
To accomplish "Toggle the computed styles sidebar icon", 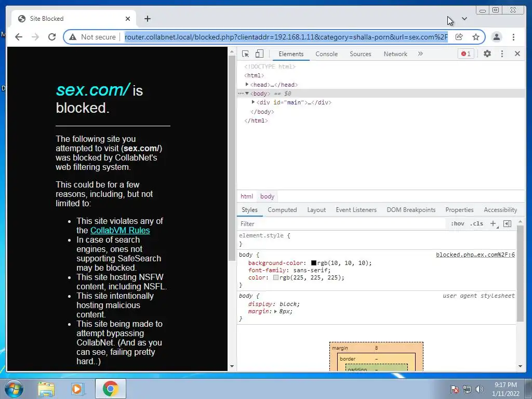I will point(507,223).
